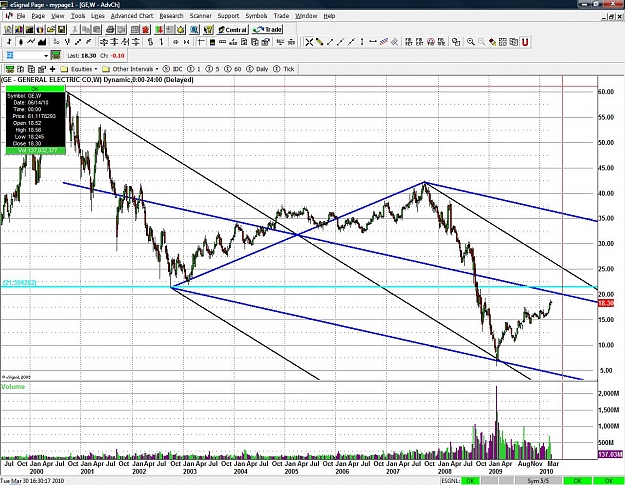The height and width of the screenshot is (485, 625).
Task: Open the Tools menu
Action: coord(78,16)
